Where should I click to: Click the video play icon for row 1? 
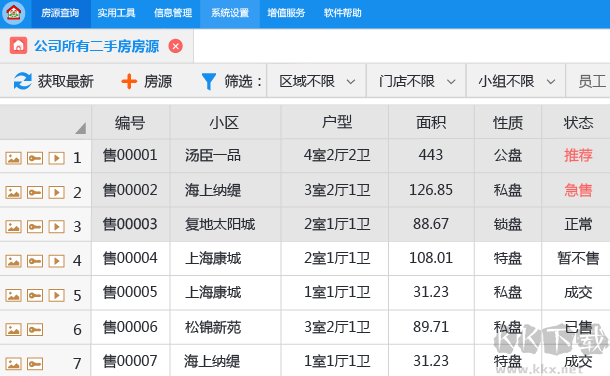(56, 158)
